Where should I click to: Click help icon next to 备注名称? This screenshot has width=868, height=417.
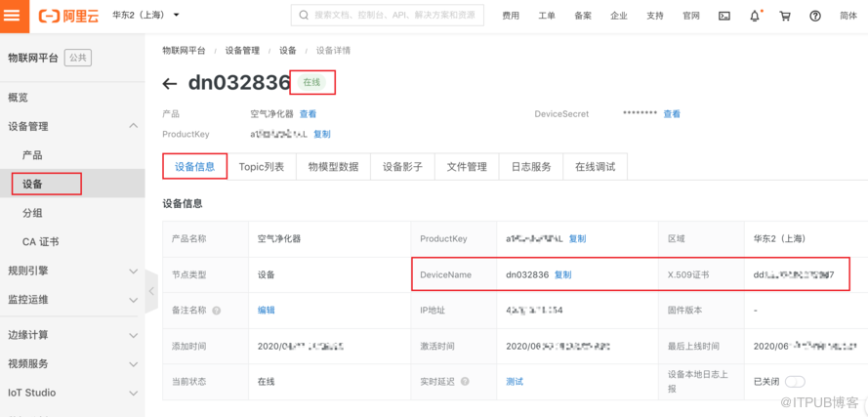pyautogui.click(x=216, y=311)
